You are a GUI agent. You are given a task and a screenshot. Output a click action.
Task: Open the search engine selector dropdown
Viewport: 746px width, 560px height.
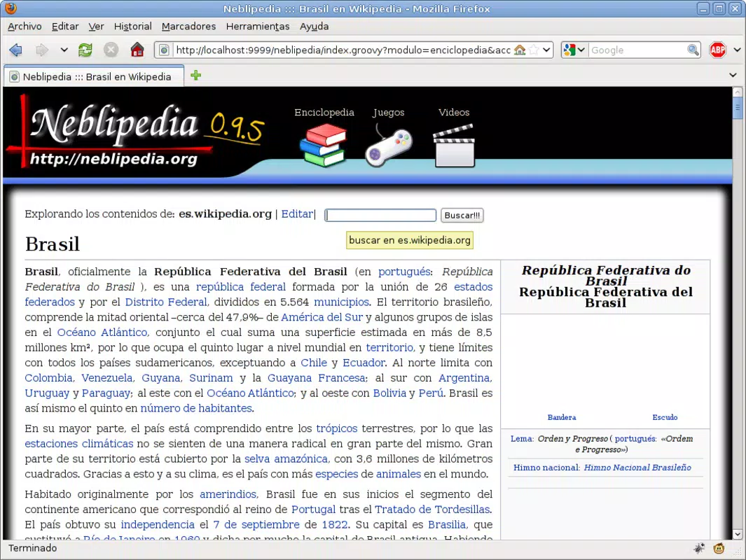[574, 50]
